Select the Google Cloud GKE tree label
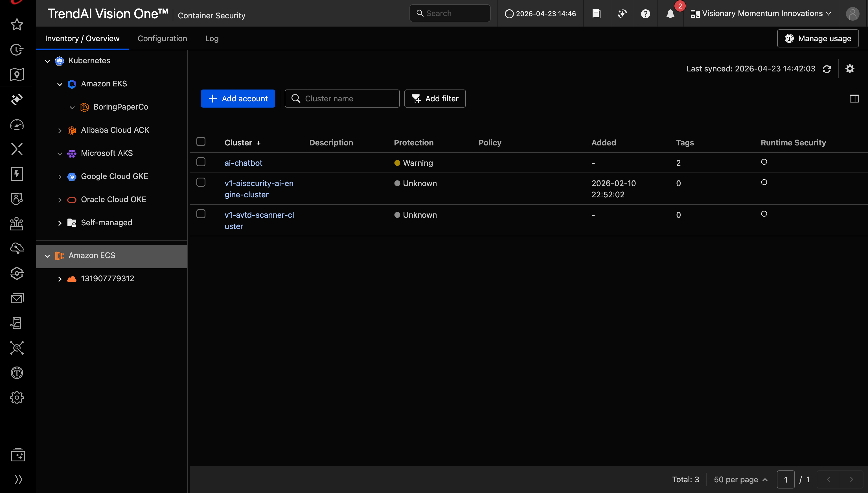 (x=114, y=176)
